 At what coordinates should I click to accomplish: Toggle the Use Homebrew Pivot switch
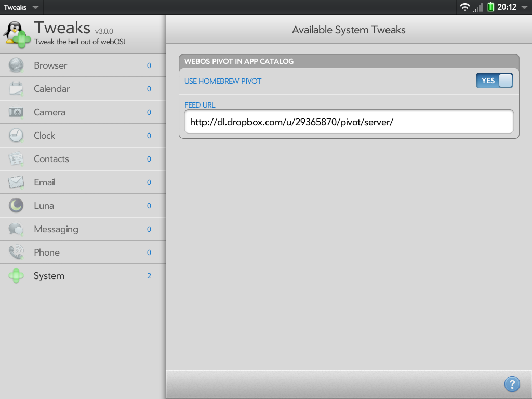click(x=495, y=81)
